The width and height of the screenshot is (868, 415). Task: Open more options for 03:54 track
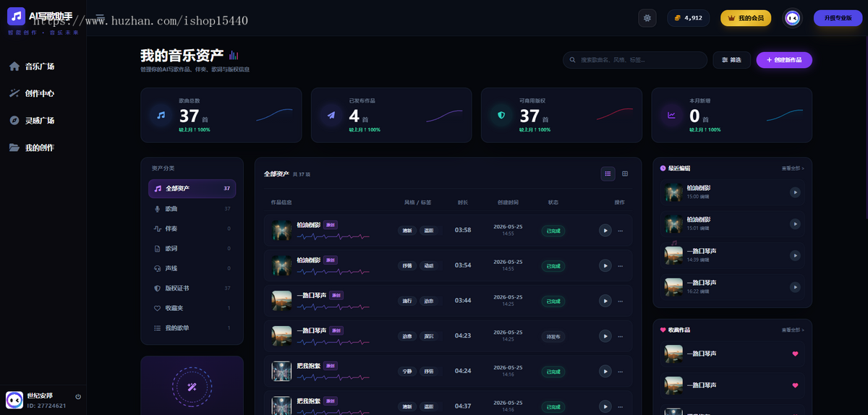[621, 265]
